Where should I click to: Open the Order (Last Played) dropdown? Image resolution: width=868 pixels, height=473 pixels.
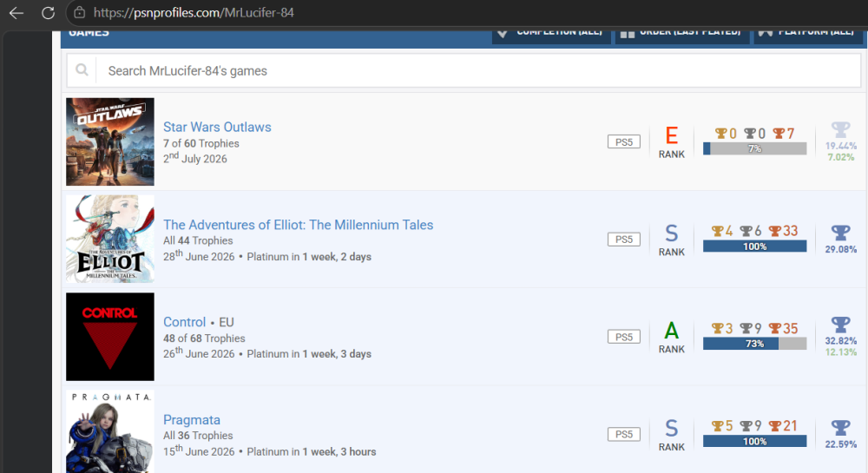pos(682,34)
